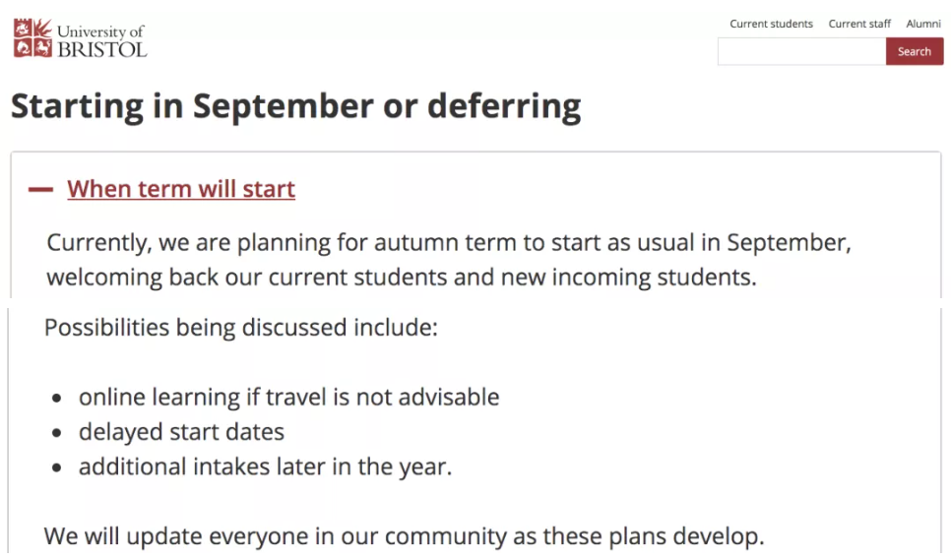Click the bullet dot before 'delayed start dates'

click(56, 433)
